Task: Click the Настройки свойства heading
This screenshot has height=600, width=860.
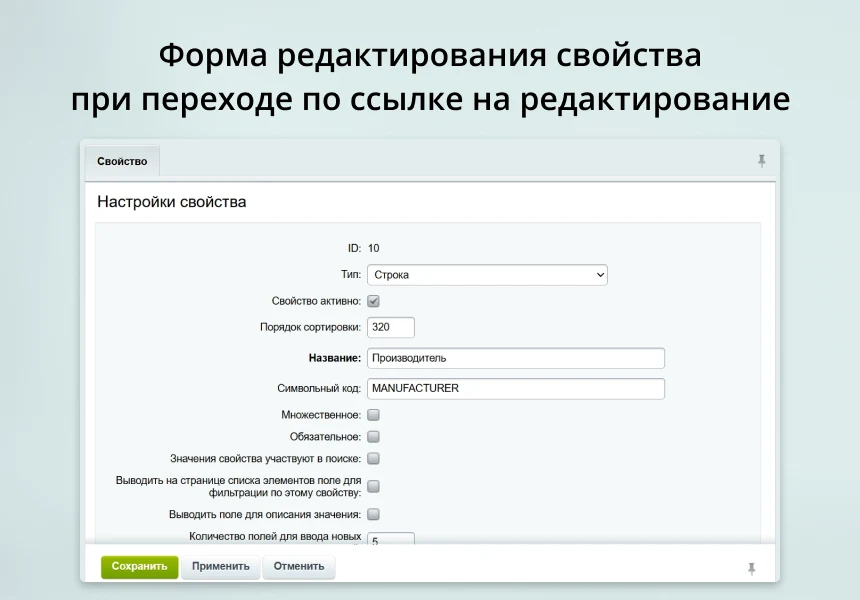Action: pyautogui.click(x=172, y=202)
